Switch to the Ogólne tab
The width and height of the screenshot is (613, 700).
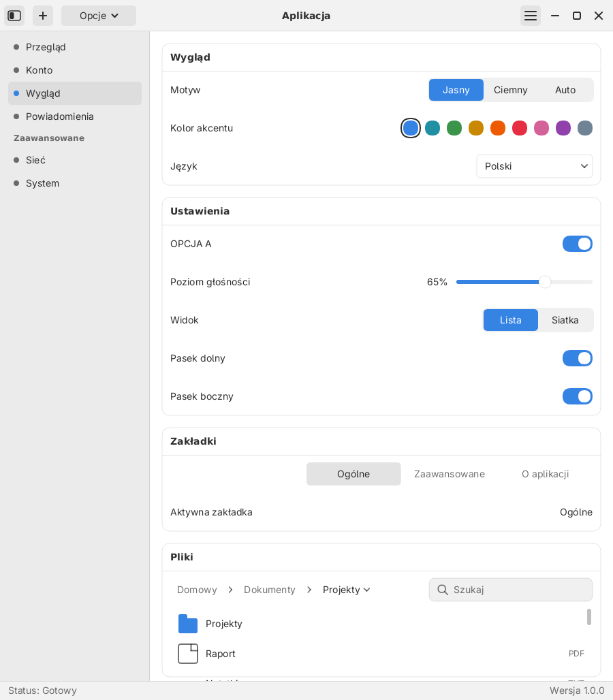point(353,474)
